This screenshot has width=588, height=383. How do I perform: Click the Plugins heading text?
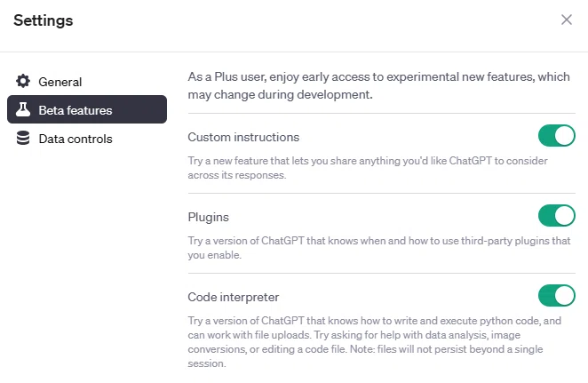(208, 217)
